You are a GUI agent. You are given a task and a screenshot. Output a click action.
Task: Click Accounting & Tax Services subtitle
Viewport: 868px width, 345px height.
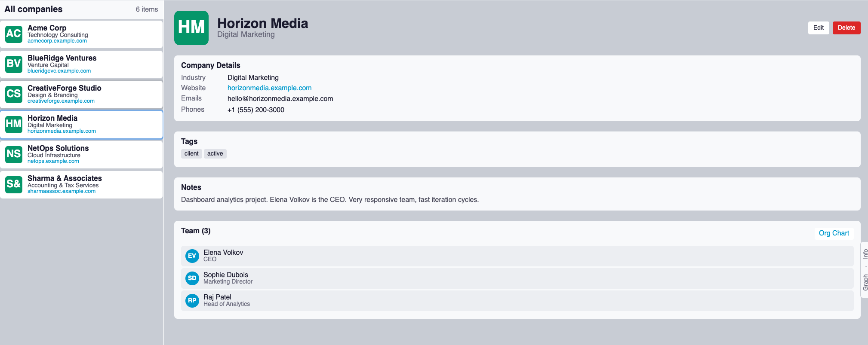(x=63, y=185)
